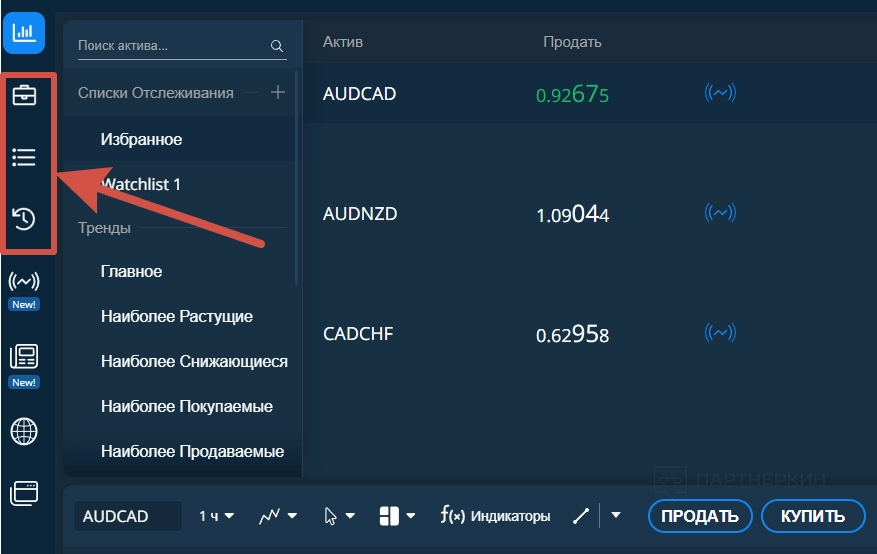Sort by the Актив column header
The image size is (877, 554).
[343, 42]
